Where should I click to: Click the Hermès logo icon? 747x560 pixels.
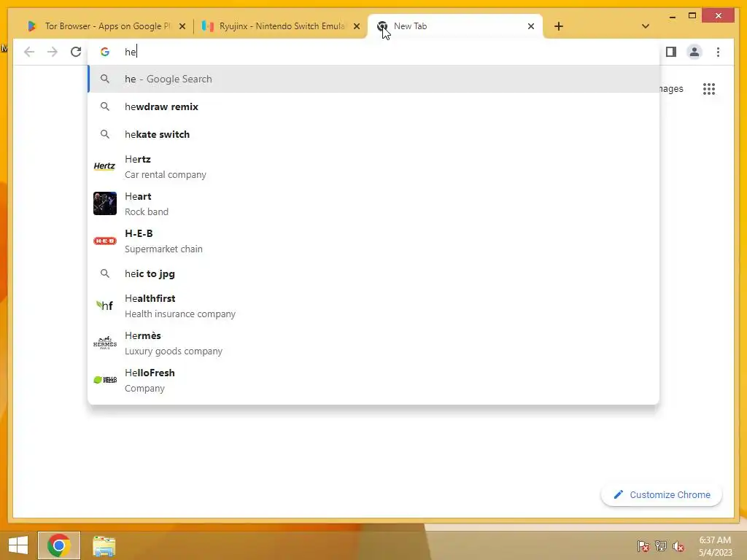[105, 343]
